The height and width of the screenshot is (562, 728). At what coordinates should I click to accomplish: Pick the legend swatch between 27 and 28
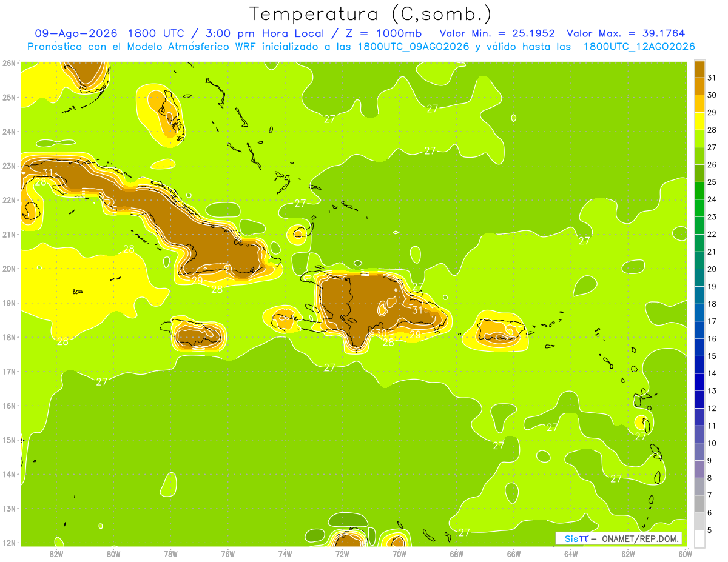coord(699,138)
